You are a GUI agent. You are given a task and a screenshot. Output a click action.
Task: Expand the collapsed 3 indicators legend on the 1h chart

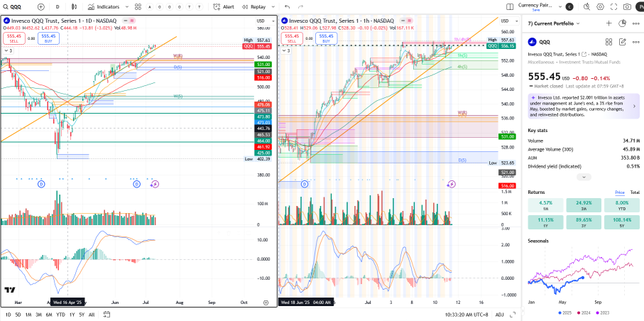tap(286, 51)
